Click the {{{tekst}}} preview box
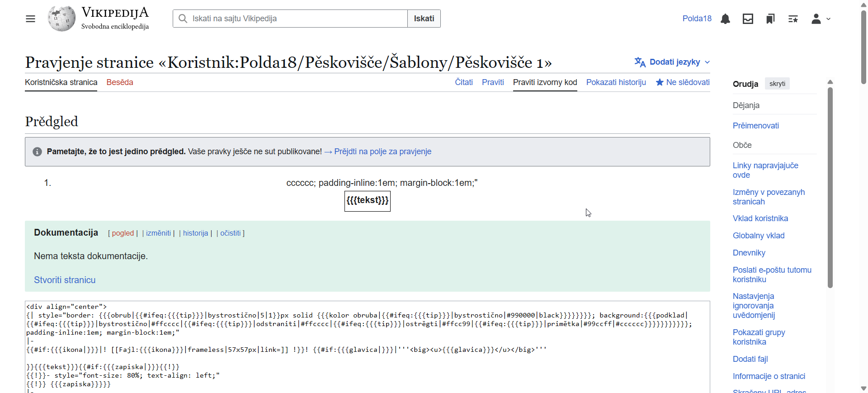 pyautogui.click(x=368, y=201)
